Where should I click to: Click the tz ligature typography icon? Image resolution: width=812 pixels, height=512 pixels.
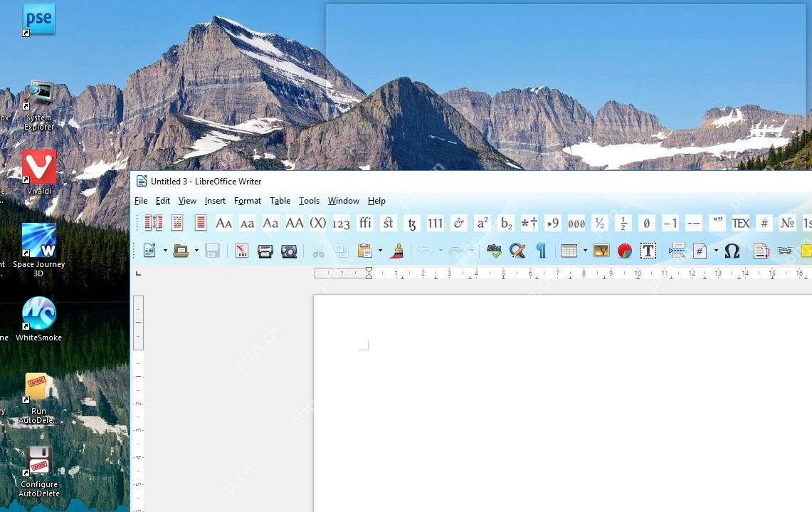[412, 224]
